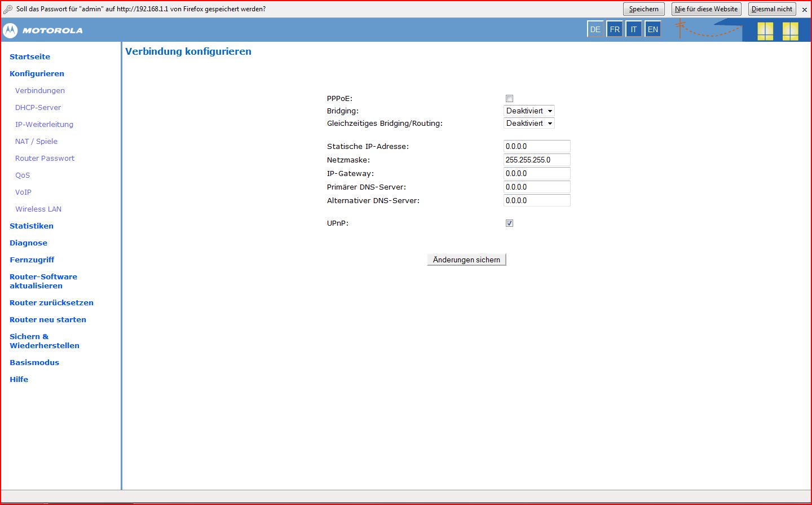Open the Statistiken menu item
Viewport: 812px width, 505px height.
32,226
